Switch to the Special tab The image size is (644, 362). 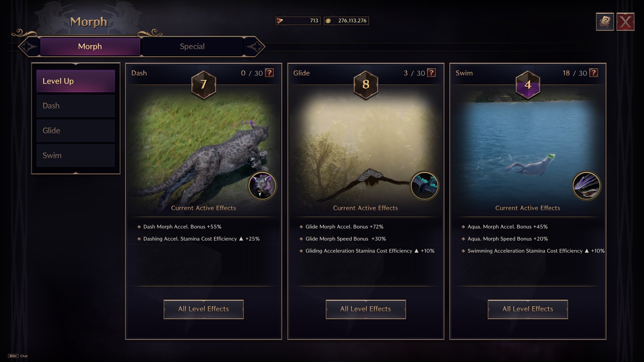coord(192,46)
